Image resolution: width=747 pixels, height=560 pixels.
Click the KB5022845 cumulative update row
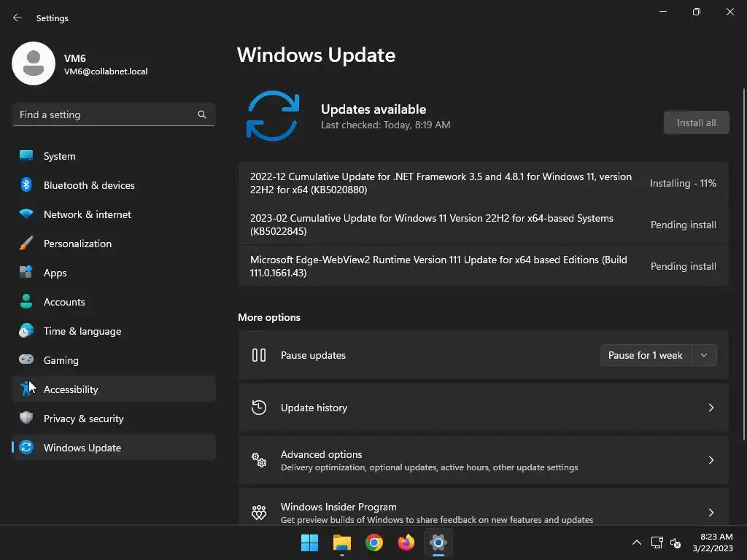tap(484, 225)
